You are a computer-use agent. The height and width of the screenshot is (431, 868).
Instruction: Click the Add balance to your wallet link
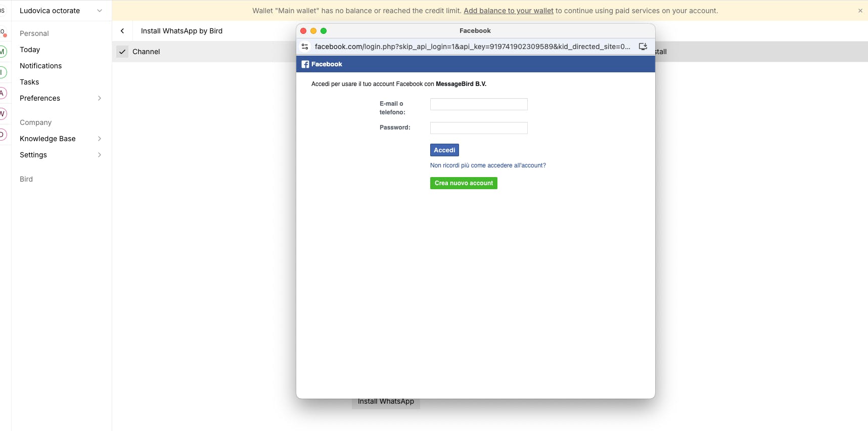coord(509,11)
